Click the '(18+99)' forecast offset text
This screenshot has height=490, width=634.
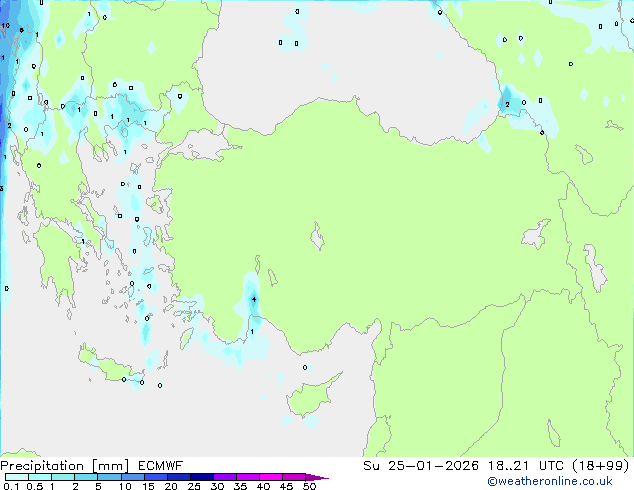click(601, 466)
